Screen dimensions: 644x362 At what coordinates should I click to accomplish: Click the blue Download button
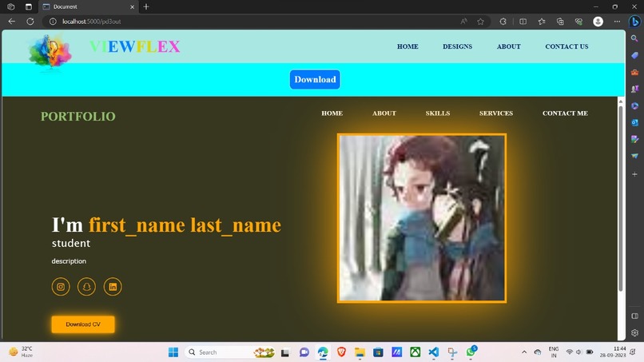pos(315,79)
